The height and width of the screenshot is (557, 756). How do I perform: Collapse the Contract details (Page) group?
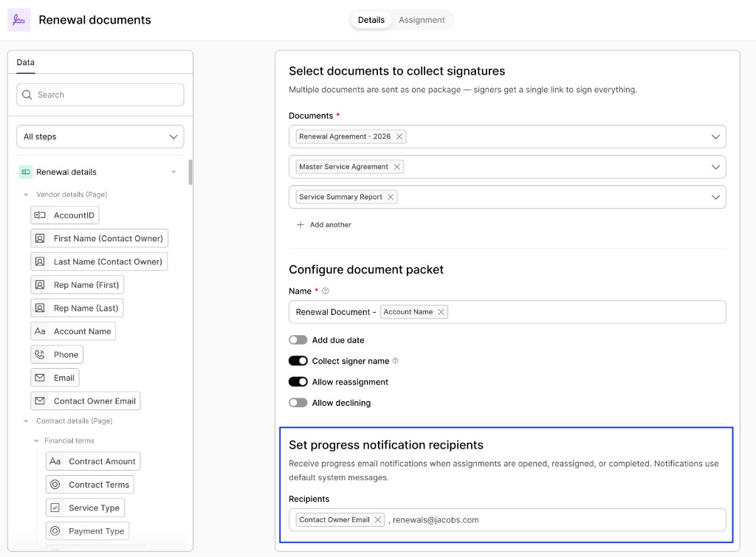tap(26, 421)
